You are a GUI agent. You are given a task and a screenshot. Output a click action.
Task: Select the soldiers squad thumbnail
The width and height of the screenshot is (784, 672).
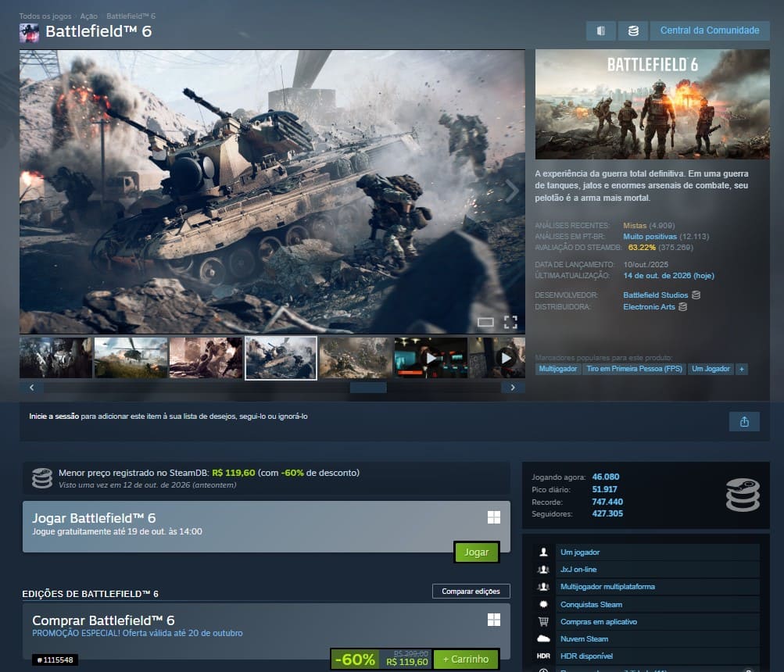coord(56,358)
